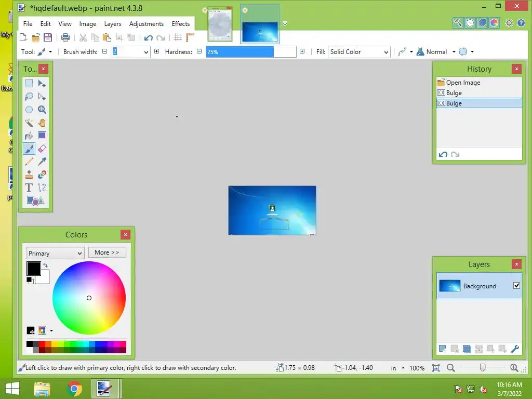Image resolution: width=532 pixels, height=399 pixels.
Task: Click the black primary color swatch
Action: (x=34, y=269)
